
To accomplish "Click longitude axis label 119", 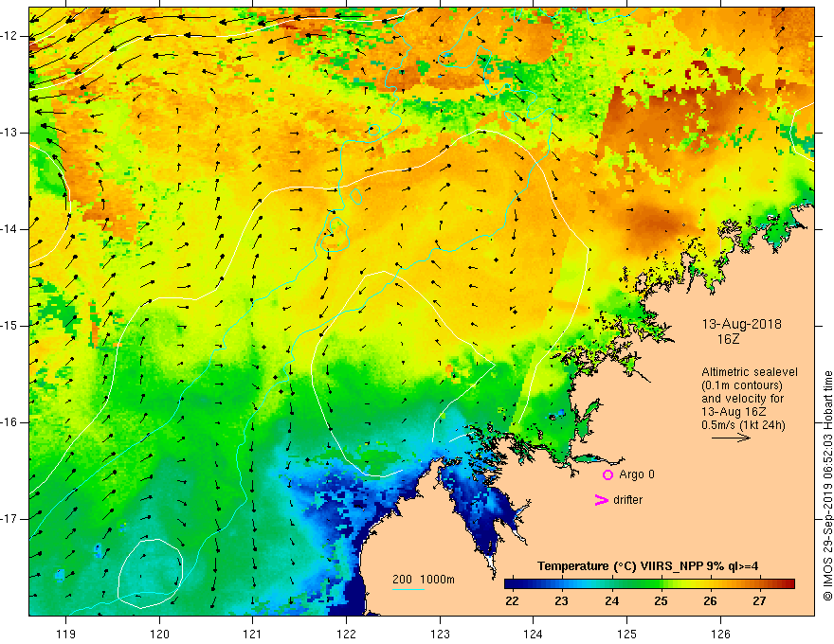I will pos(66,634).
